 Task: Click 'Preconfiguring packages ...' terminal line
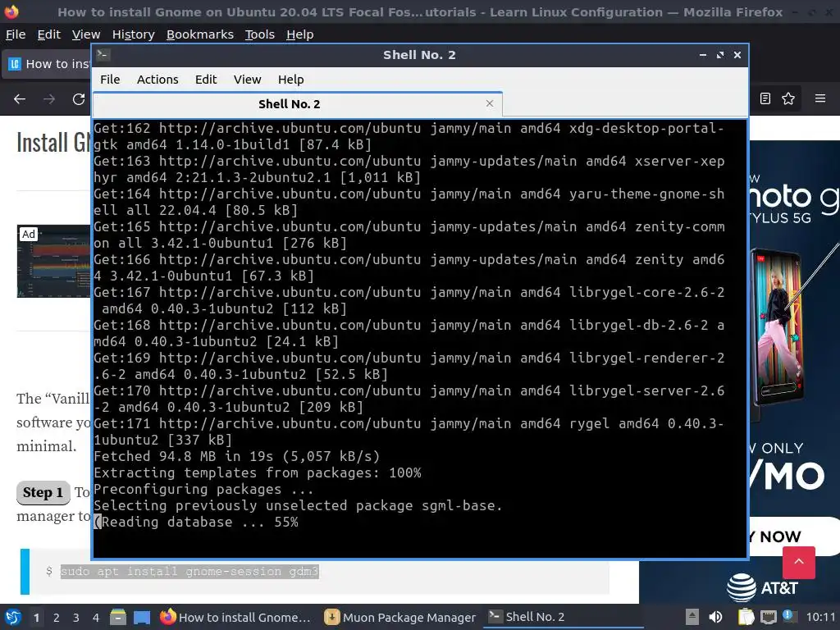pos(203,490)
